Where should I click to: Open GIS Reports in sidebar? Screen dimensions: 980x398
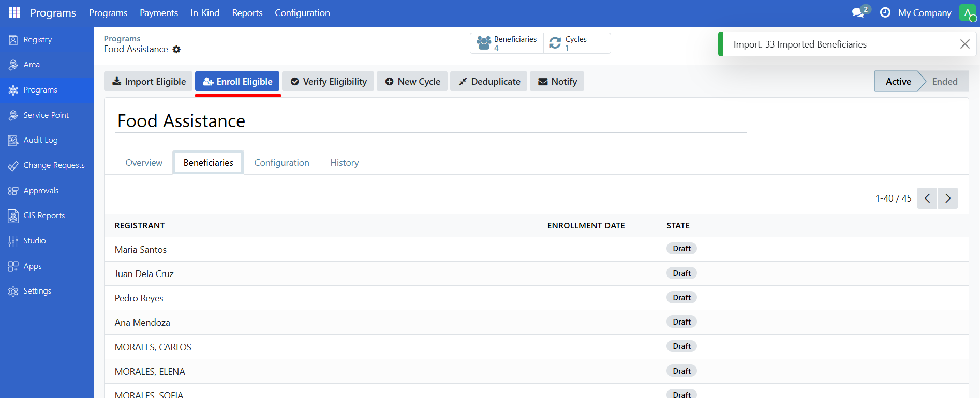(x=44, y=216)
